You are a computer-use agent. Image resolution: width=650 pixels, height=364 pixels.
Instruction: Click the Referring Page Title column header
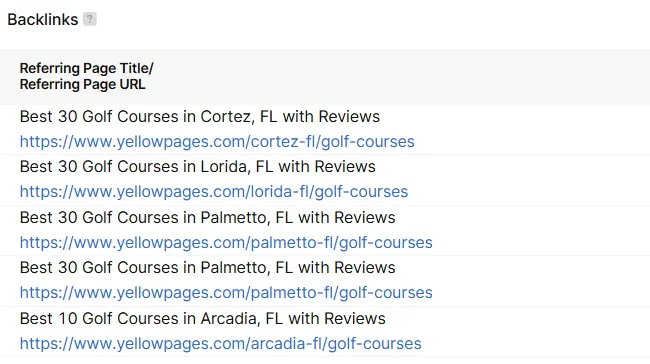87,68
